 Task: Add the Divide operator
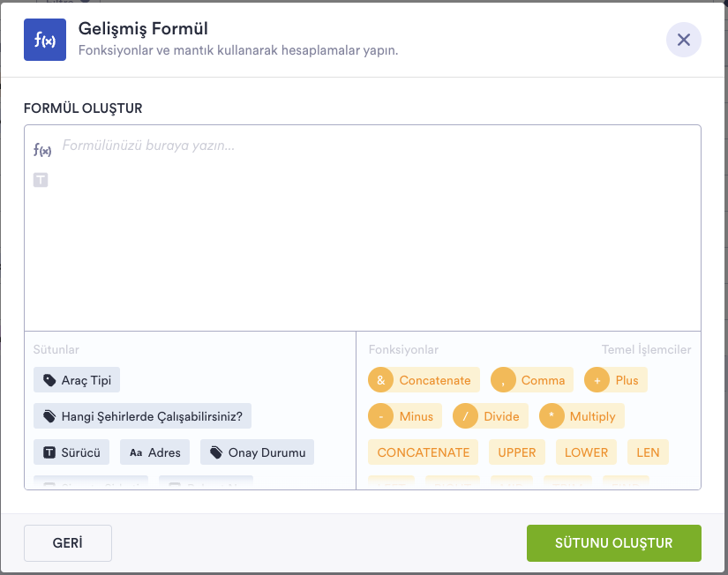[x=490, y=416]
